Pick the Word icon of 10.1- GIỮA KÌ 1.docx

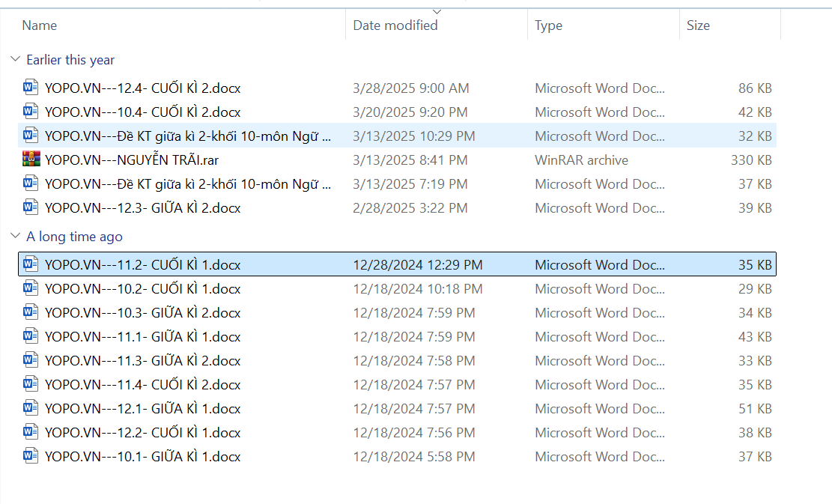coord(31,456)
